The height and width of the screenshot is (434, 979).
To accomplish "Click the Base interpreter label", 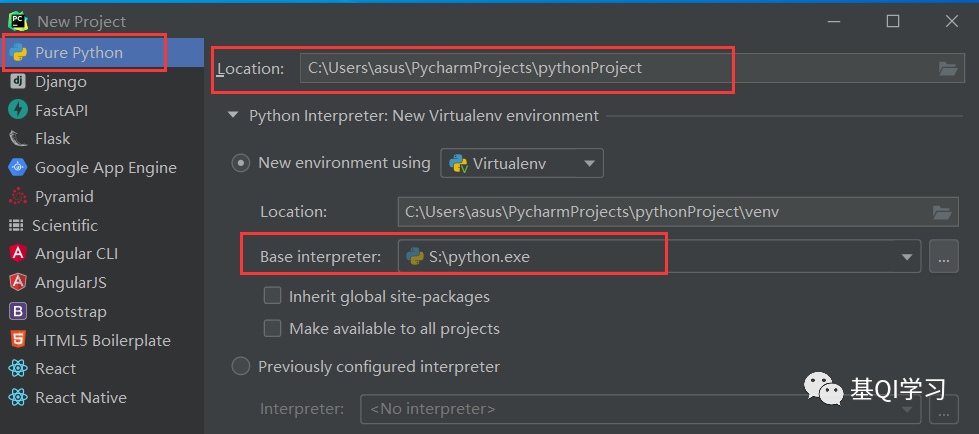I will pyautogui.click(x=320, y=257).
